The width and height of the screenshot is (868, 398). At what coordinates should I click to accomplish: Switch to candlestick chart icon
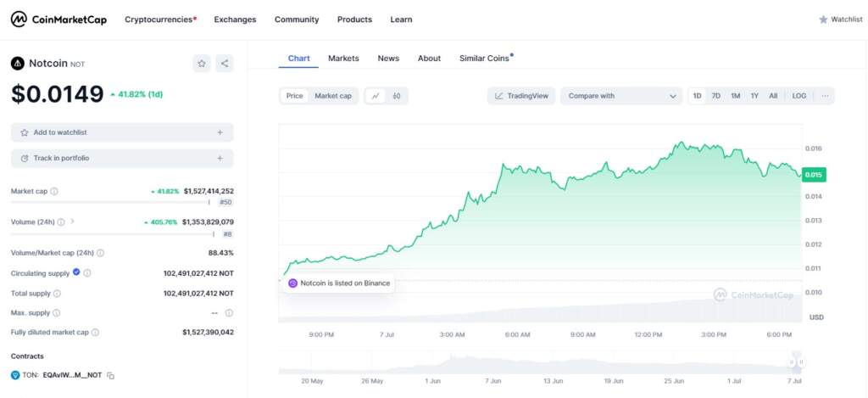[397, 96]
